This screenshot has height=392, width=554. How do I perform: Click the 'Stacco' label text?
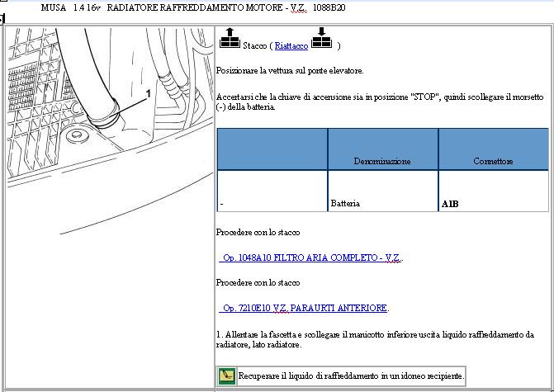click(255, 46)
